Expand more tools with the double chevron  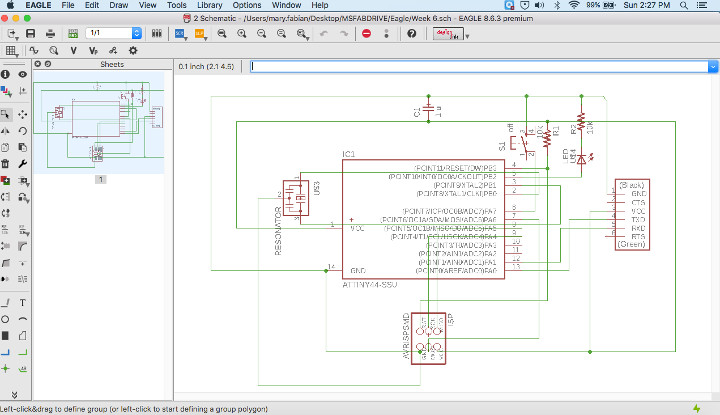14,395
